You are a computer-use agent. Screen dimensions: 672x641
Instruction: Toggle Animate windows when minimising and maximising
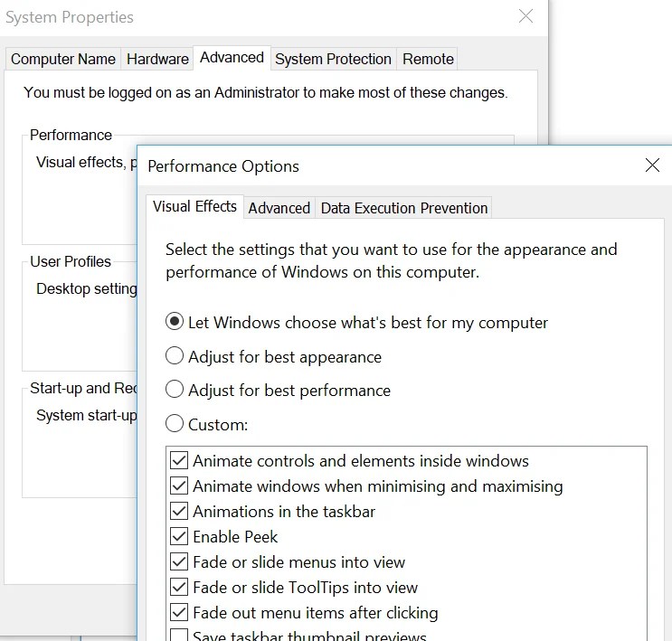click(179, 485)
